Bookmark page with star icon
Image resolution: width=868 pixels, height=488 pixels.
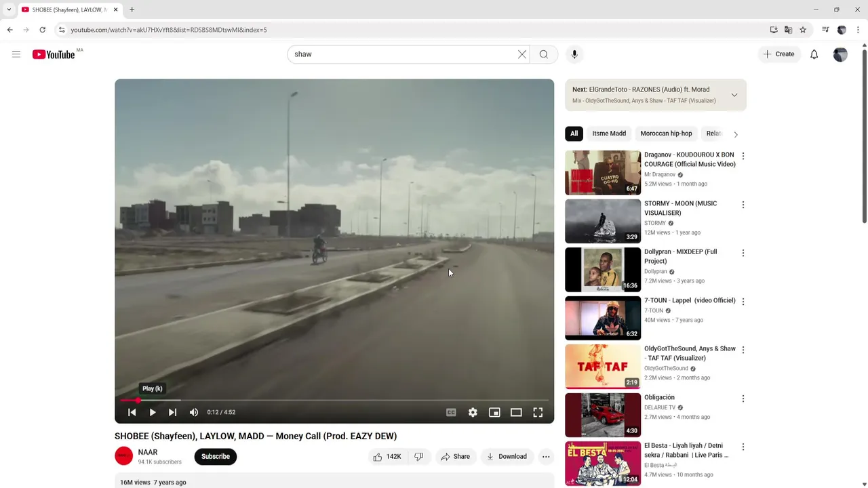pyautogui.click(x=803, y=30)
